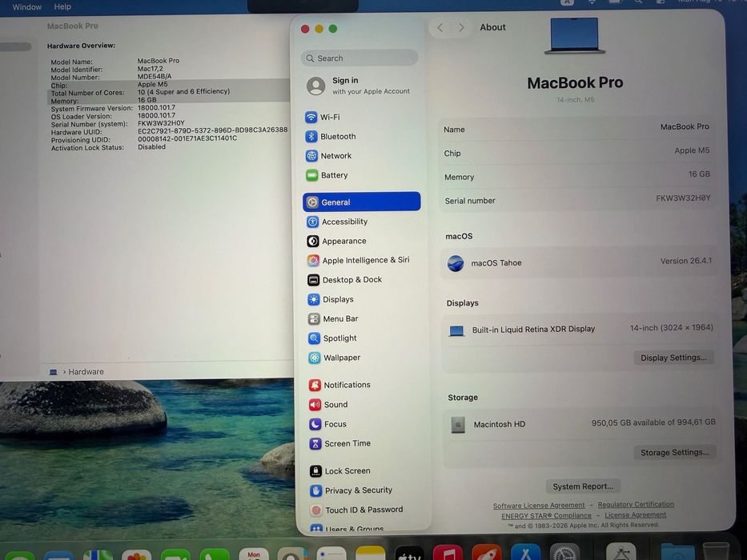Open Spotlight settings icon
This screenshot has height=560, width=747.
314,338
